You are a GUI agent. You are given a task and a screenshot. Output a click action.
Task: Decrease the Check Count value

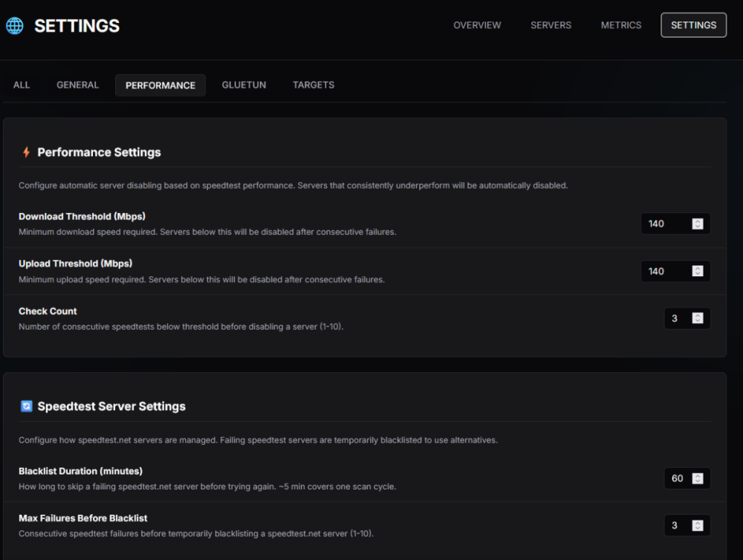[x=698, y=321]
